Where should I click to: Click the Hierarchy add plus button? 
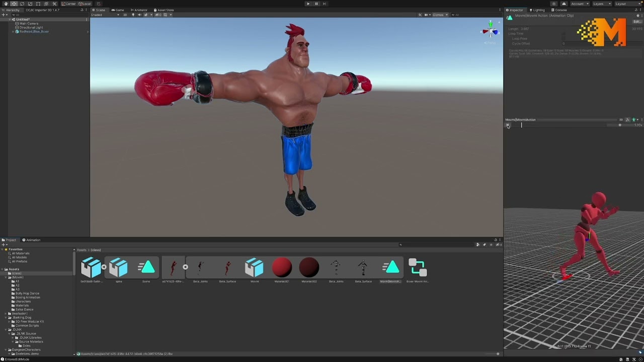pos(4,15)
